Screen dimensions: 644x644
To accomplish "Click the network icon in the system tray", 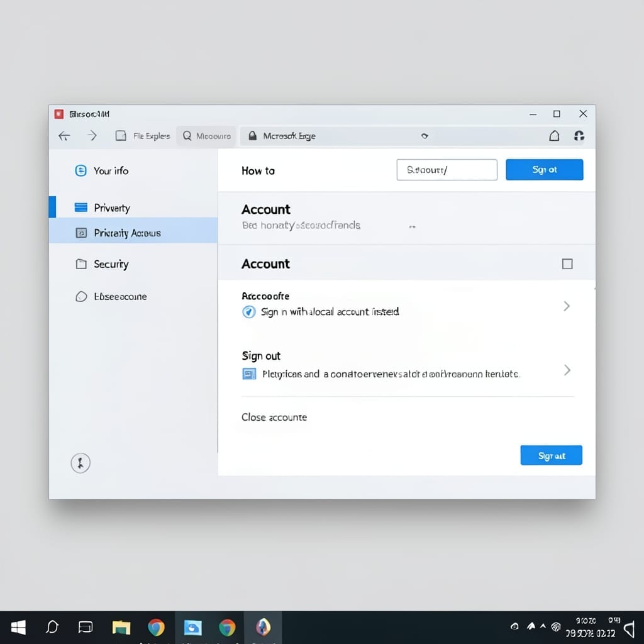I will (x=556, y=627).
